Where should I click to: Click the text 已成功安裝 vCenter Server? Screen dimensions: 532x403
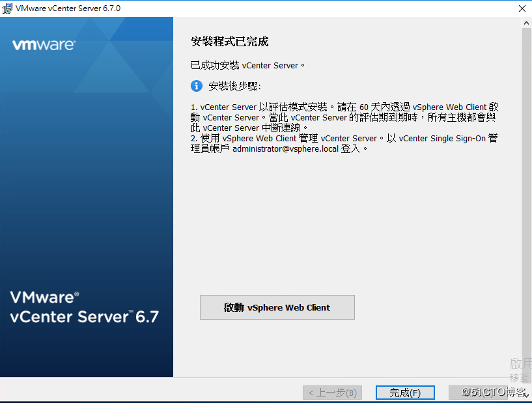point(247,65)
